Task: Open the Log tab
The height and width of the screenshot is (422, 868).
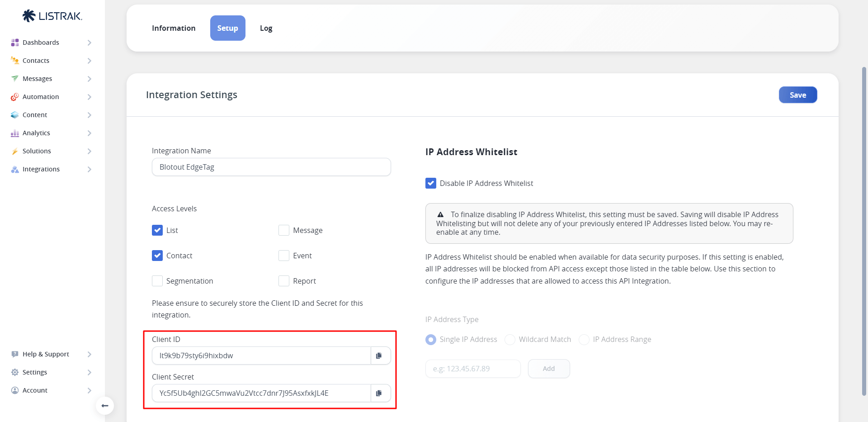Action: tap(266, 28)
